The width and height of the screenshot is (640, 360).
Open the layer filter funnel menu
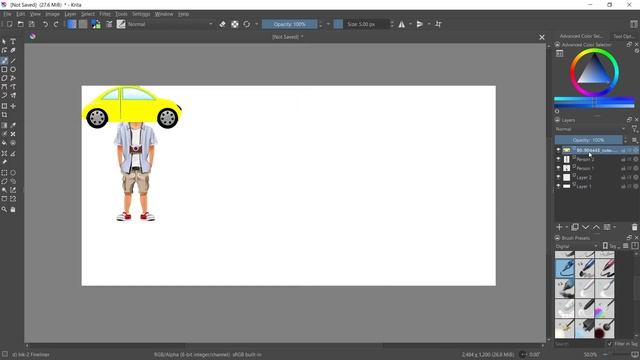tap(634, 129)
